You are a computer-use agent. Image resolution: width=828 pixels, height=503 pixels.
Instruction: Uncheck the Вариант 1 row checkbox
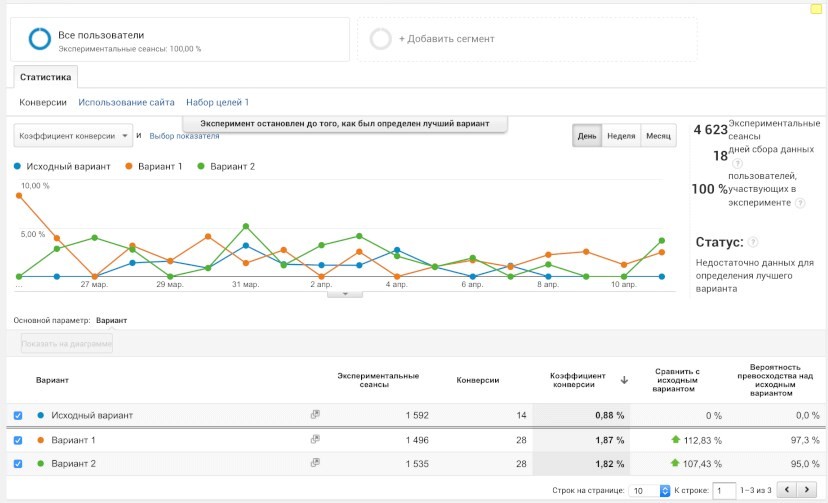coord(19,440)
